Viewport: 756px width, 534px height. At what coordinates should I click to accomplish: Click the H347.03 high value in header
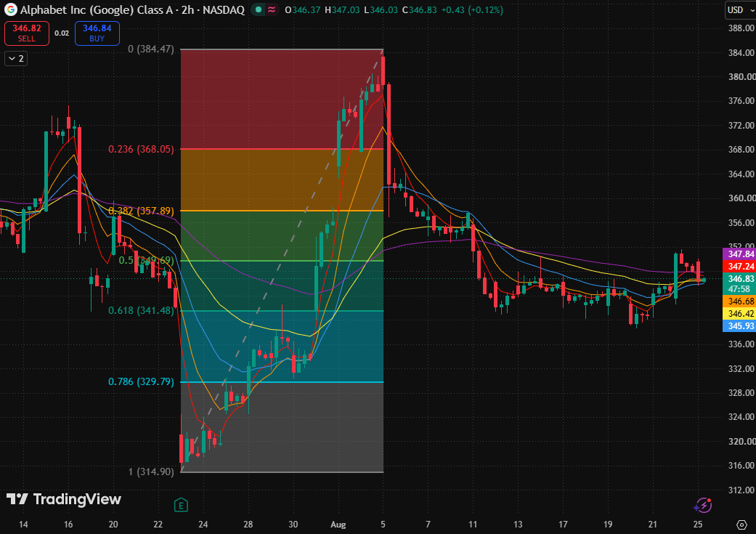[342, 9]
